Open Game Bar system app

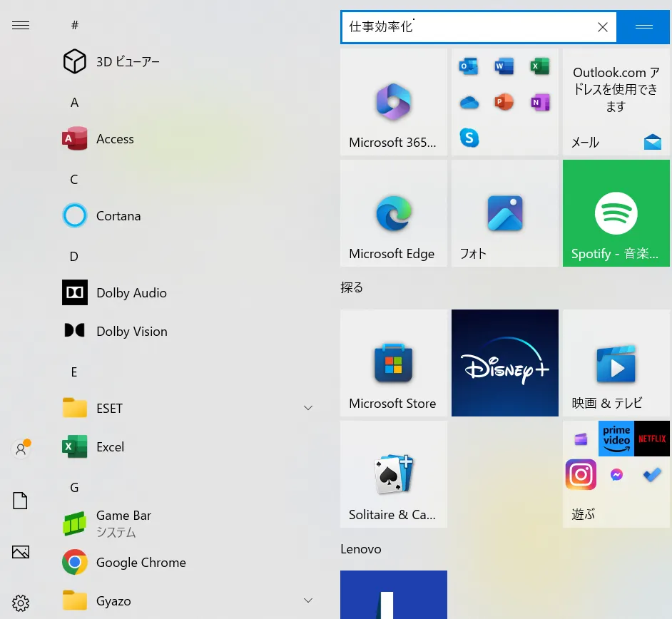coord(188,524)
